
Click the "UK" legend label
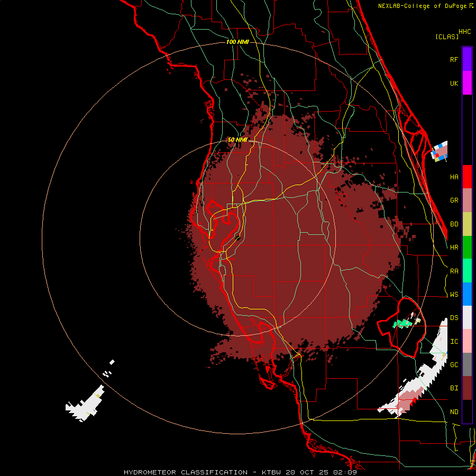pos(454,83)
